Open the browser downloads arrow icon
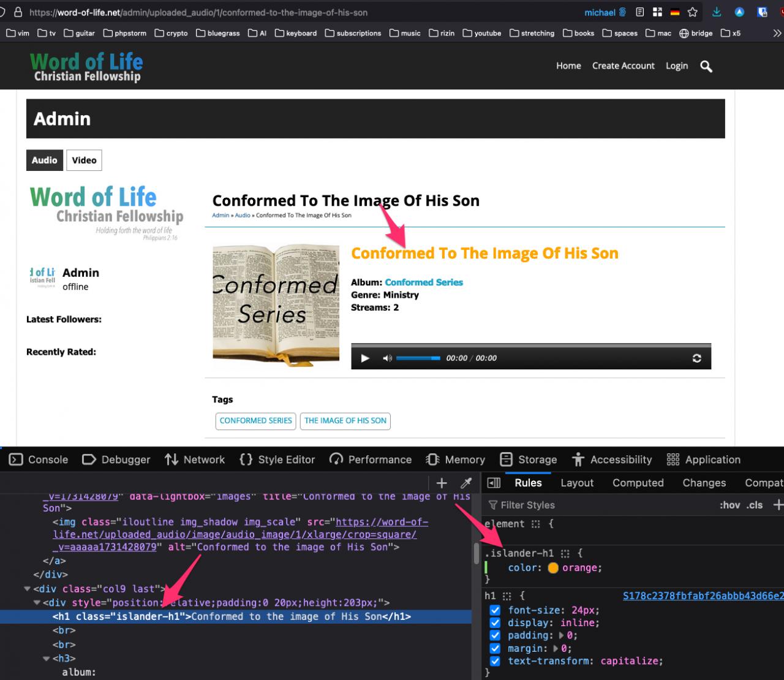784x680 pixels. [x=717, y=12]
